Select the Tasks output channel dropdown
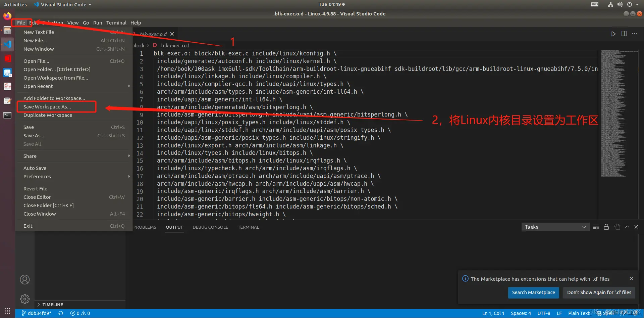The image size is (644, 318). [x=555, y=227]
